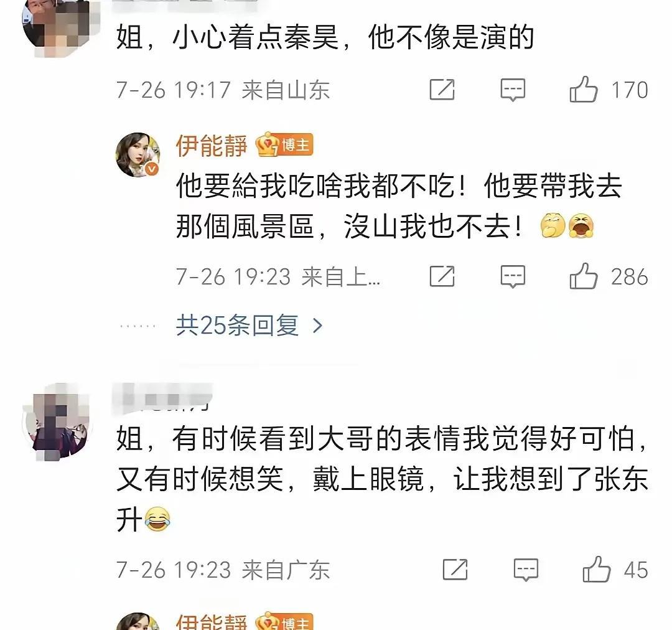Like the comment with 170 likes

583,89
